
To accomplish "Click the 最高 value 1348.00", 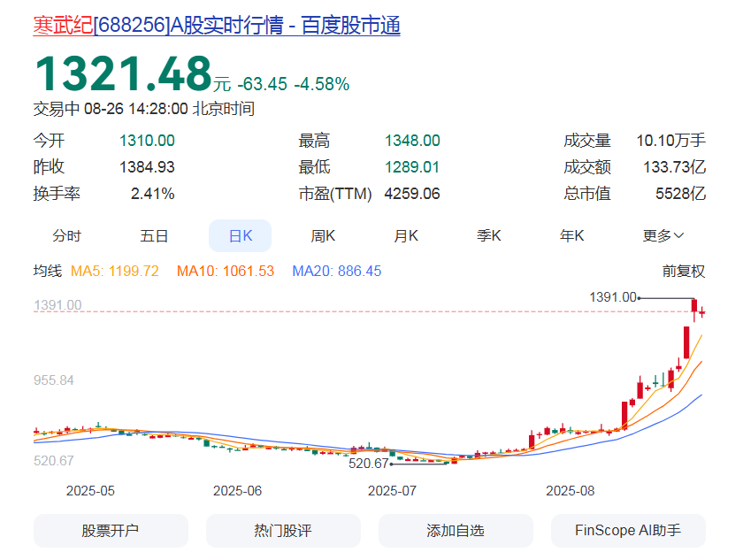I will [x=412, y=141].
